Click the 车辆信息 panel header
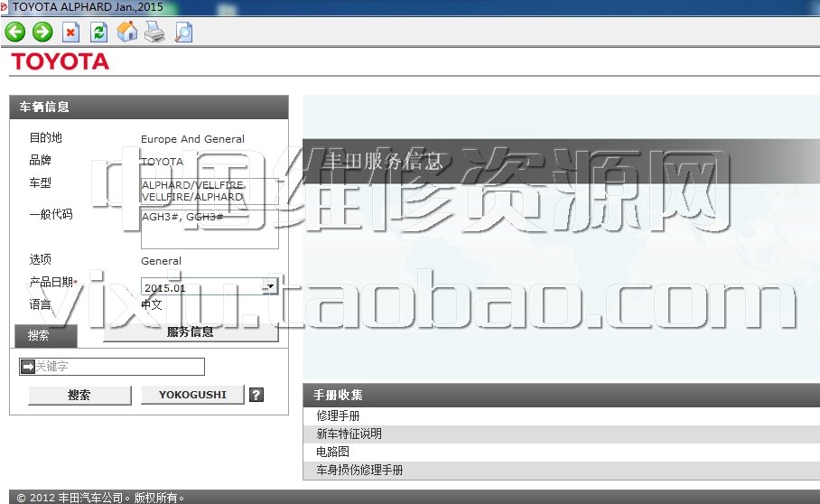This screenshot has width=820, height=504. [149, 107]
